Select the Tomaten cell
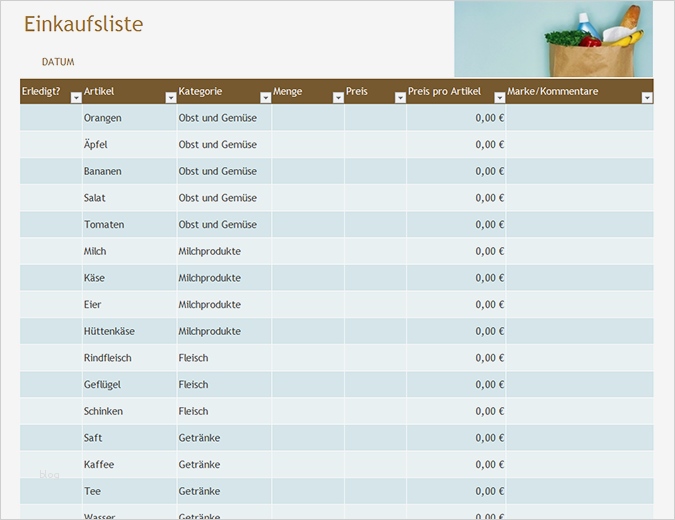Viewport: 675px width, 520px height. [129, 224]
